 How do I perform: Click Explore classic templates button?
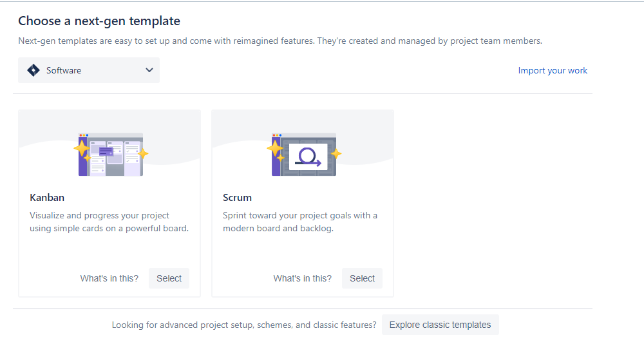pyautogui.click(x=440, y=325)
